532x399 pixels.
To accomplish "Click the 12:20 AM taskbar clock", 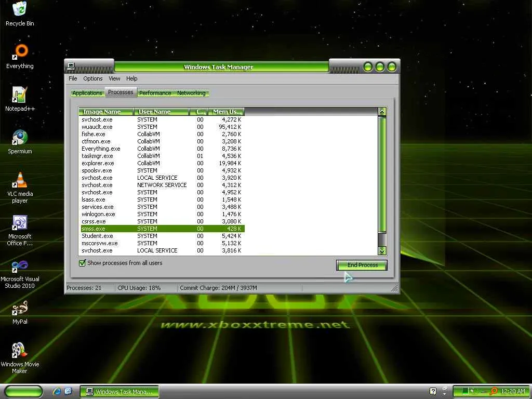I will pyautogui.click(x=513, y=391).
